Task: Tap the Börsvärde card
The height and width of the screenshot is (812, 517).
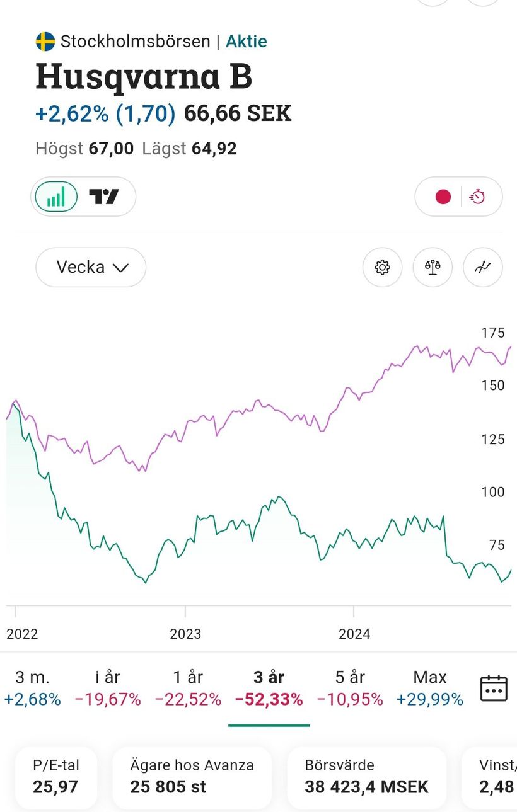Action: tap(366, 777)
